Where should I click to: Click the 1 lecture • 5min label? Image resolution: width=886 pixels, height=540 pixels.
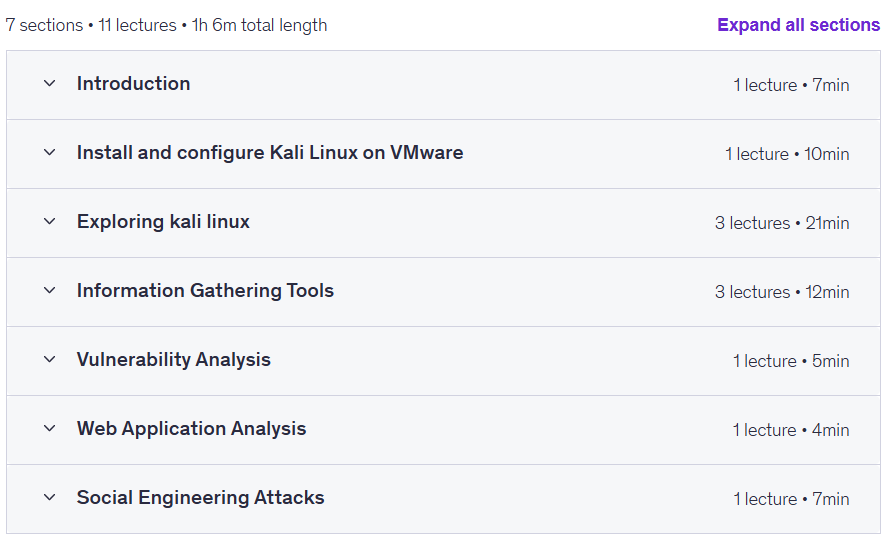pyautogui.click(x=791, y=361)
